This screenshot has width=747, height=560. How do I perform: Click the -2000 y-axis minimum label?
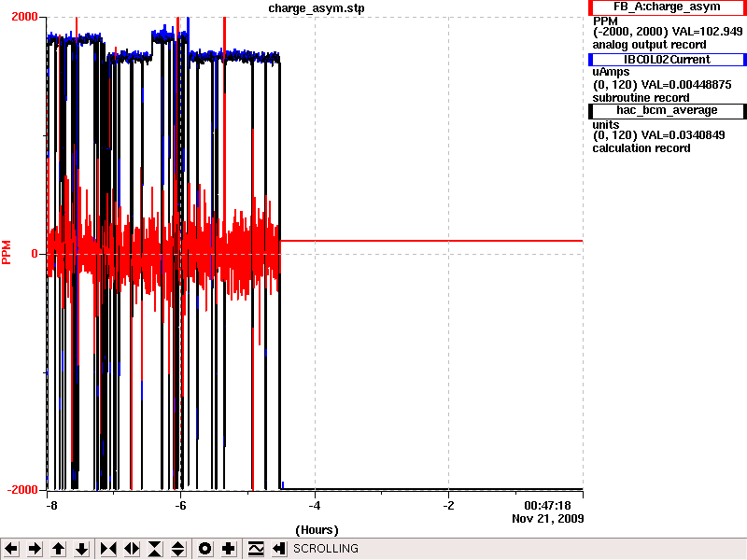click(22, 489)
